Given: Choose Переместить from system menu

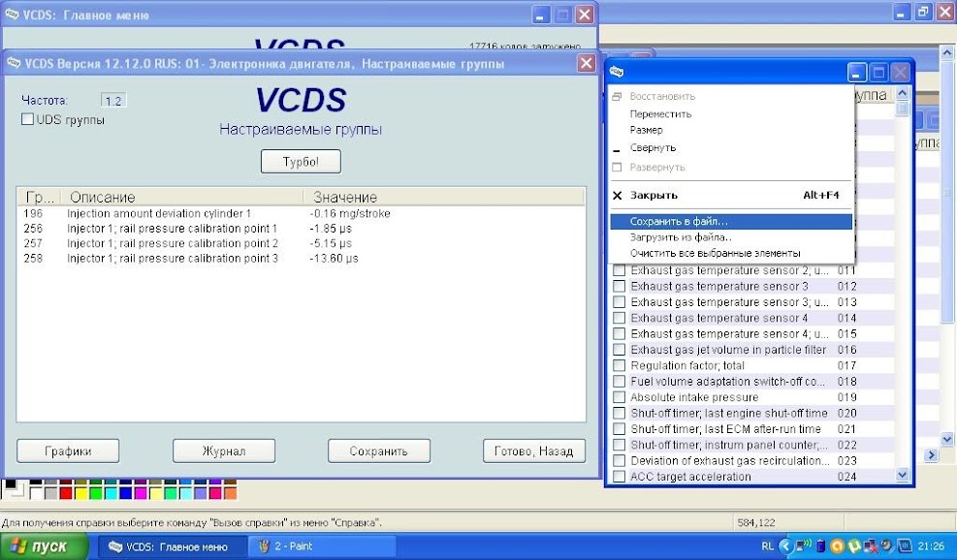Looking at the screenshot, I should point(731,114).
